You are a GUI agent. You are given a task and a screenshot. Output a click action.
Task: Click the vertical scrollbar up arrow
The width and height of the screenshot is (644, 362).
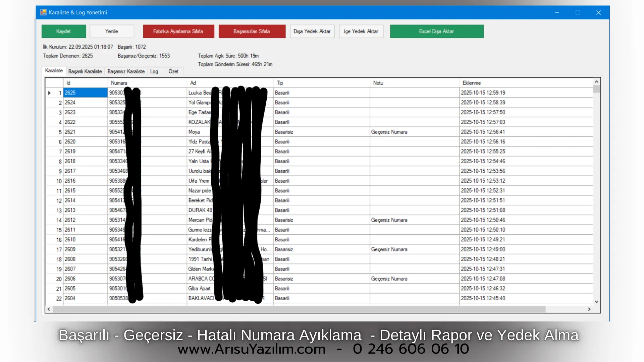point(596,82)
